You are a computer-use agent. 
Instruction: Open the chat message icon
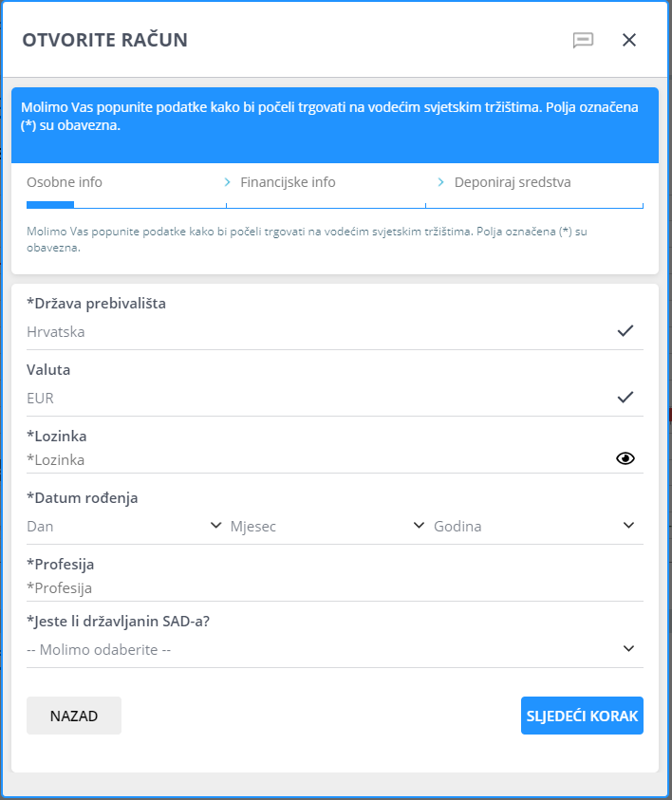tap(583, 40)
